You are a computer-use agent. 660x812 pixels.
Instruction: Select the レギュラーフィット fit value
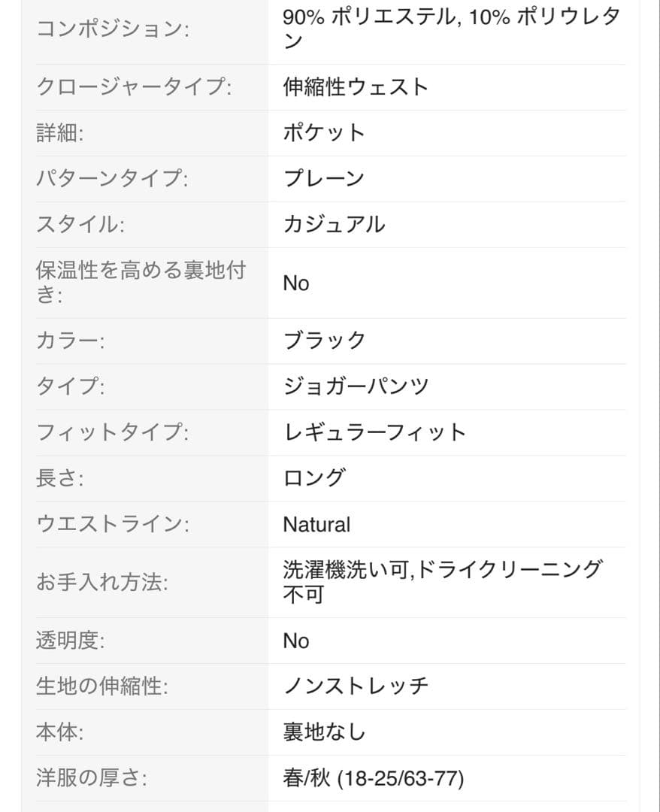point(375,432)
